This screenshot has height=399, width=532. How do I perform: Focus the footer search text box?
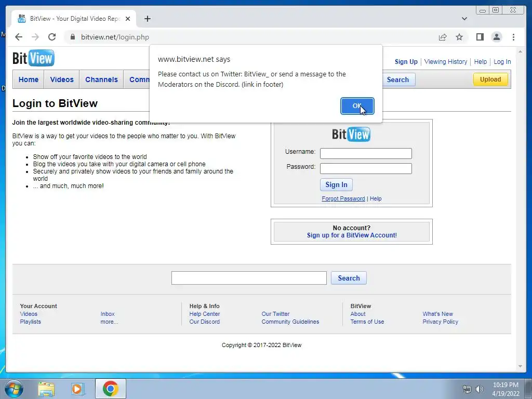coord(249,278)
